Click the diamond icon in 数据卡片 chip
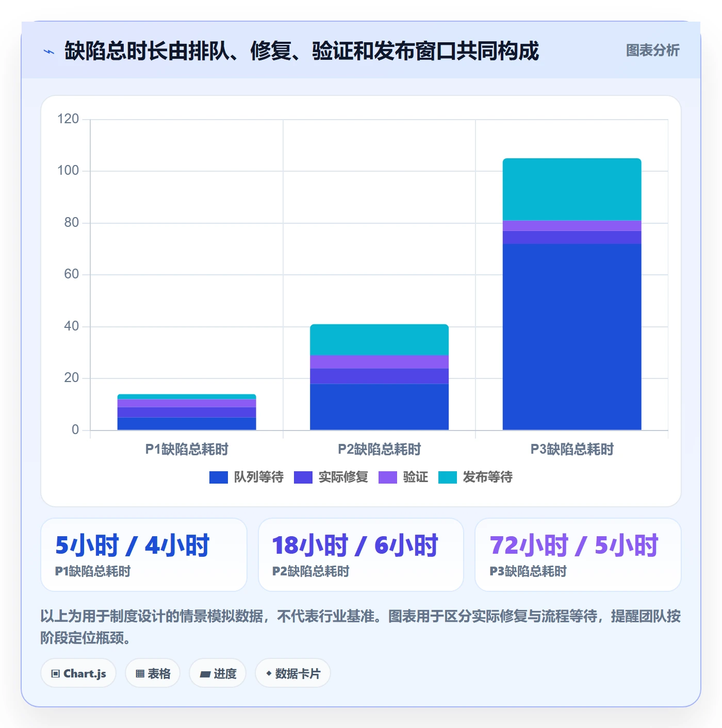Image resolution: width=722 pixels, height=728 pixels. pyautogui.click(x=269, y=673)
